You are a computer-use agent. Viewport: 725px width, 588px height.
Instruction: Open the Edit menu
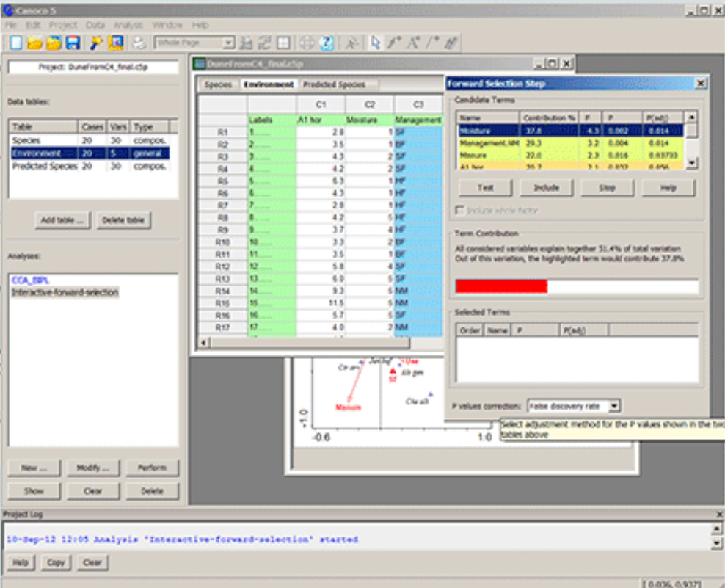tap(33, 25)
